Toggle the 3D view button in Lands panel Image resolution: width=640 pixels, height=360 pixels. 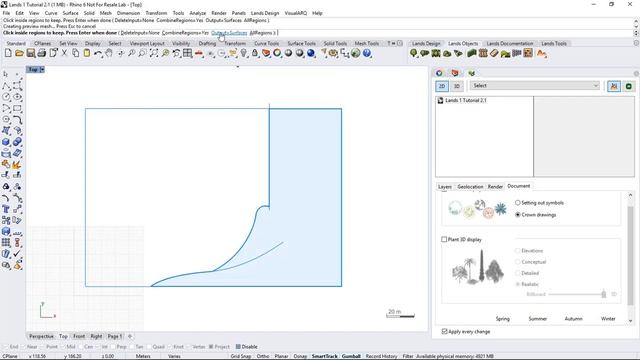(457, 86)
